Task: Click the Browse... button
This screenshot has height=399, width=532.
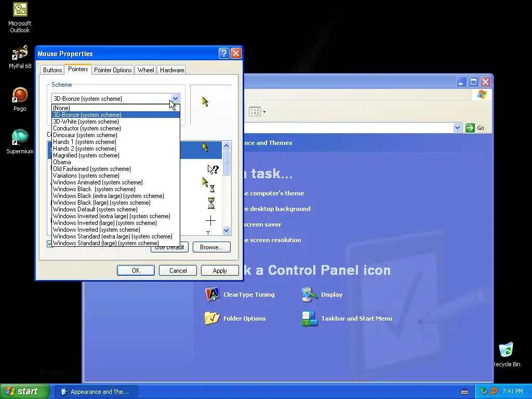Action: tap(211, 247)
